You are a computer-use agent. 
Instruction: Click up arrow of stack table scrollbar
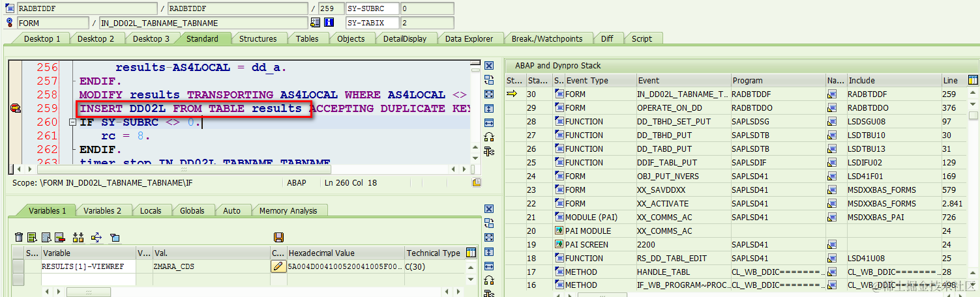click(974, 94)
